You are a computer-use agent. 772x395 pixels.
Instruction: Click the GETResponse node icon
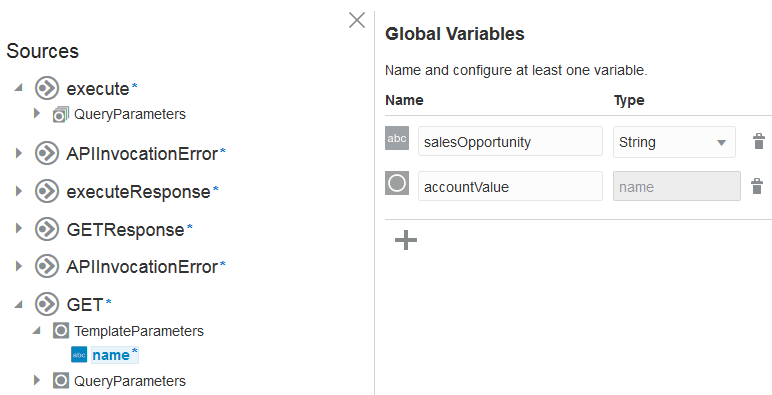point(47,230)
